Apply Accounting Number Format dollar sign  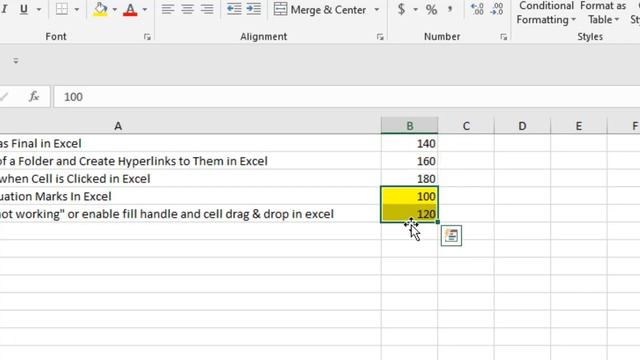click(401, 9)
